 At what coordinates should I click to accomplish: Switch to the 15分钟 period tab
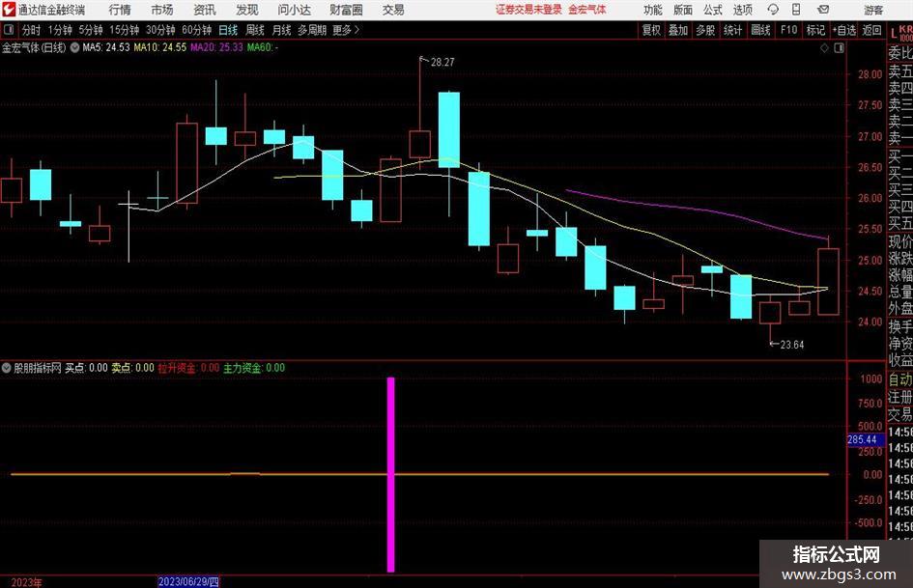click(x=125, y=30)
